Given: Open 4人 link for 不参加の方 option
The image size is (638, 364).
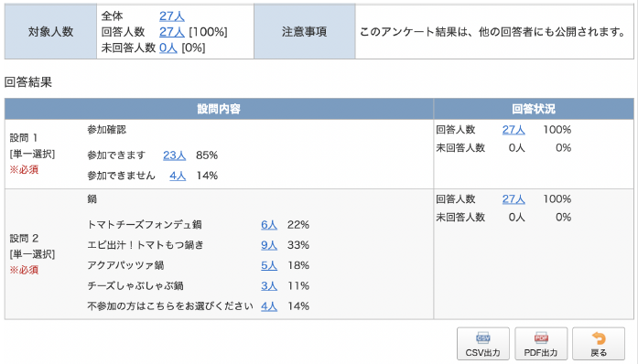Looking at the screenshot, I should coord(269,305).
